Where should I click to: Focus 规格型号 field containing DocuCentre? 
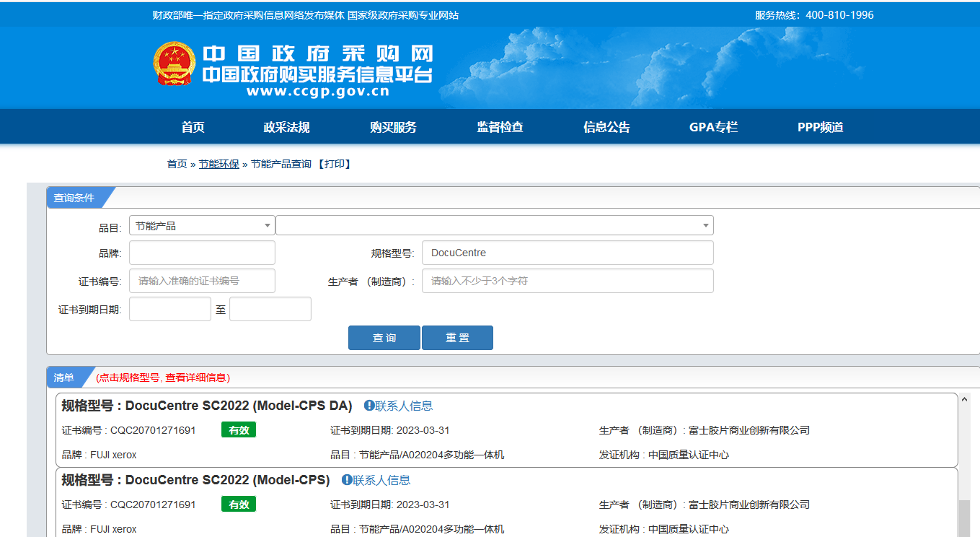[x=568, y=253]
